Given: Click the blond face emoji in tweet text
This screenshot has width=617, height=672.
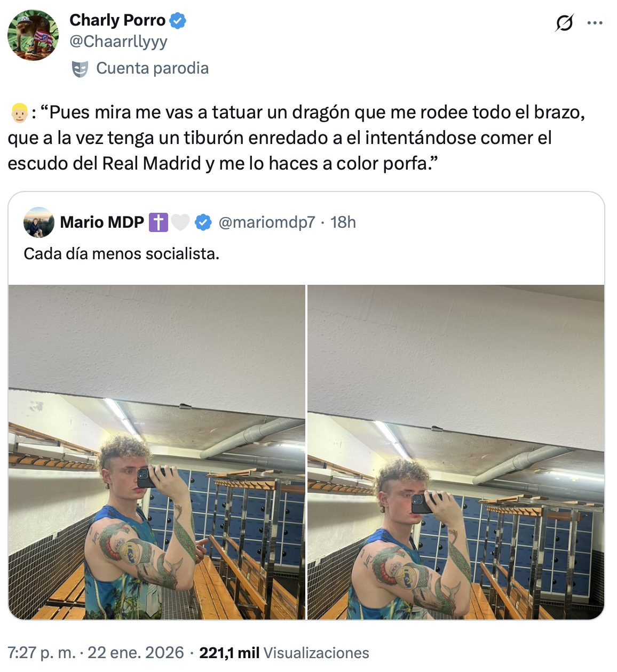Looking at the screenshot, I should [x=19, y=113].
